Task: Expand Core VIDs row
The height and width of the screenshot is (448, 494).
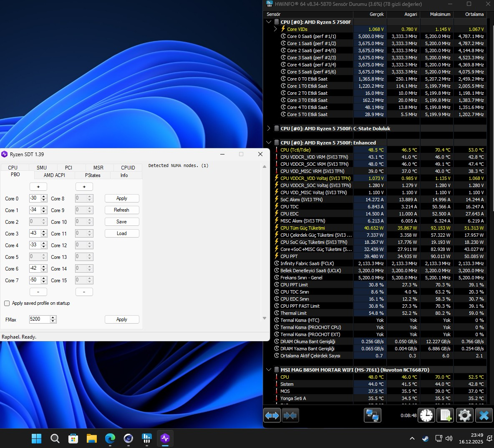Action: click(275, 29)
